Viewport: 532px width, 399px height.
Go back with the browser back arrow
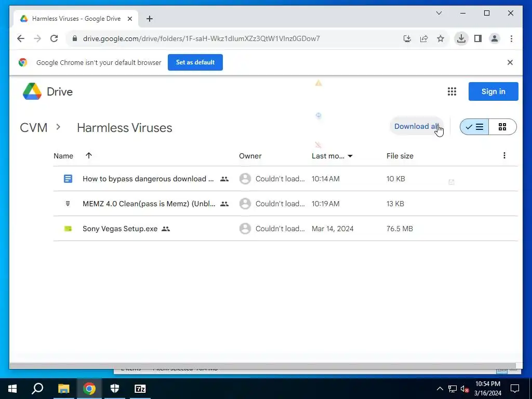pyautogui.click(x=21, y=38)
